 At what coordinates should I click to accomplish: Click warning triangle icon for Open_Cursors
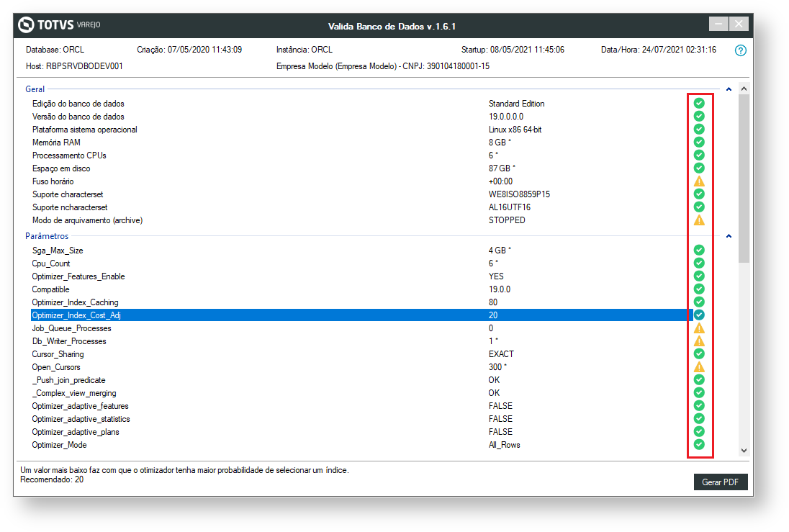click(699, 367)
